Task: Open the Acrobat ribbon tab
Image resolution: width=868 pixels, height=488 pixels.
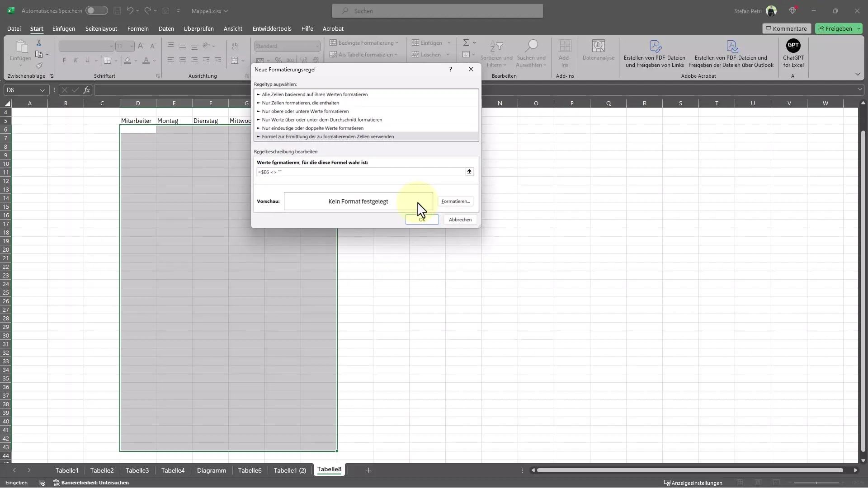Action: click(333, 28)
